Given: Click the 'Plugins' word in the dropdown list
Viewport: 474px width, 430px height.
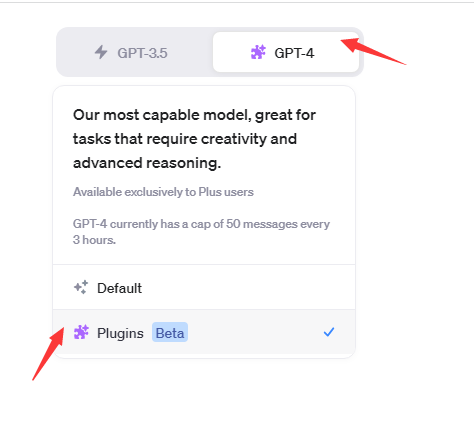Looking at the screenshot, I should tap(120, 333).
